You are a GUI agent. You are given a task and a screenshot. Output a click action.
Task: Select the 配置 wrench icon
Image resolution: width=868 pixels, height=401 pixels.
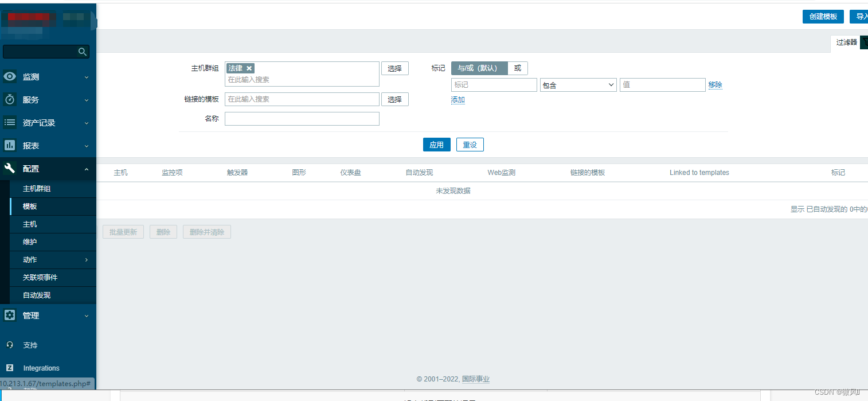(x=9, y=169)
